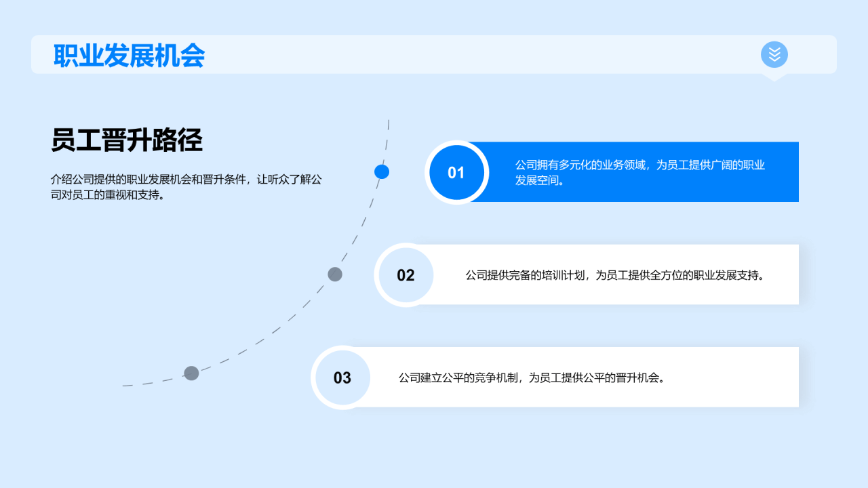Click the gray dot at the curve bottom

pos(192,373)
